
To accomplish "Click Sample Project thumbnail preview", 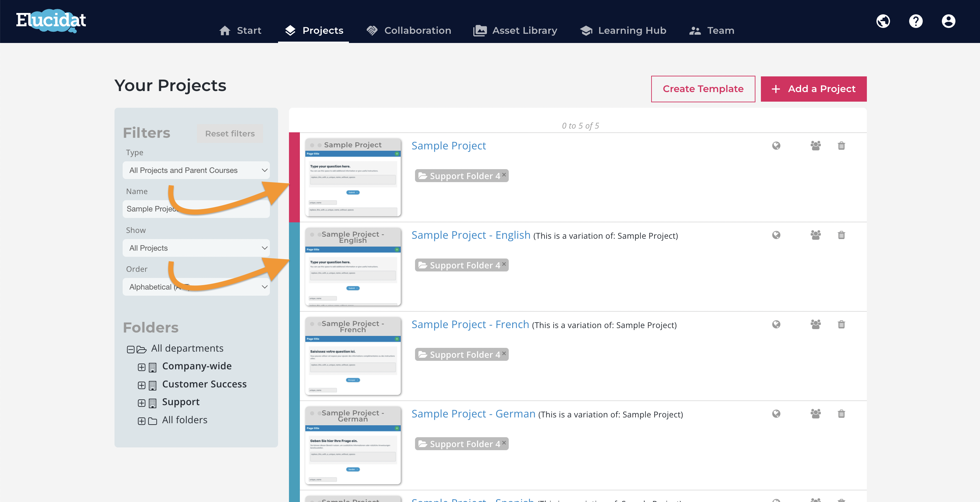I will (353, 177).
